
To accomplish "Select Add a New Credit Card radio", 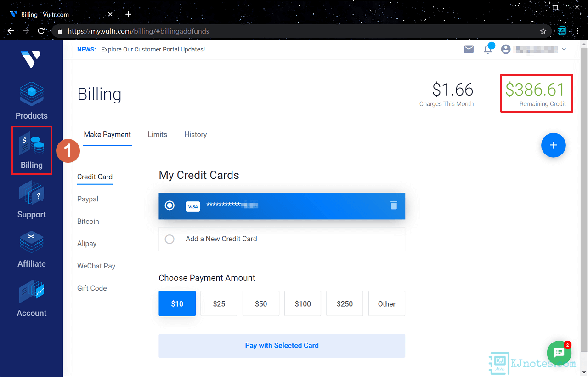I will point(170,239).
